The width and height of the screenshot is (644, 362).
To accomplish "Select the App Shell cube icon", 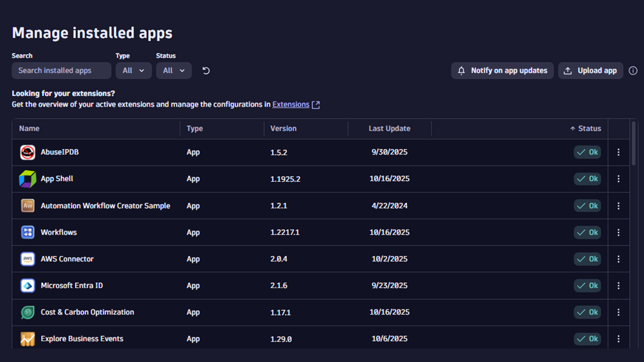I will click(x=28, y=179).
